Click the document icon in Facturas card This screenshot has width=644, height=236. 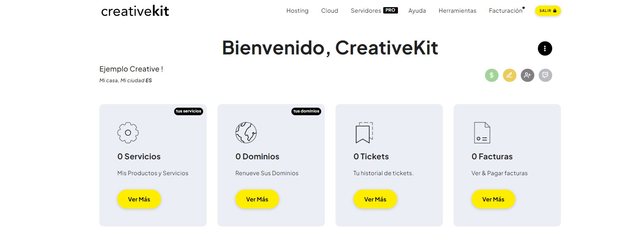click(x=482, y=133)
